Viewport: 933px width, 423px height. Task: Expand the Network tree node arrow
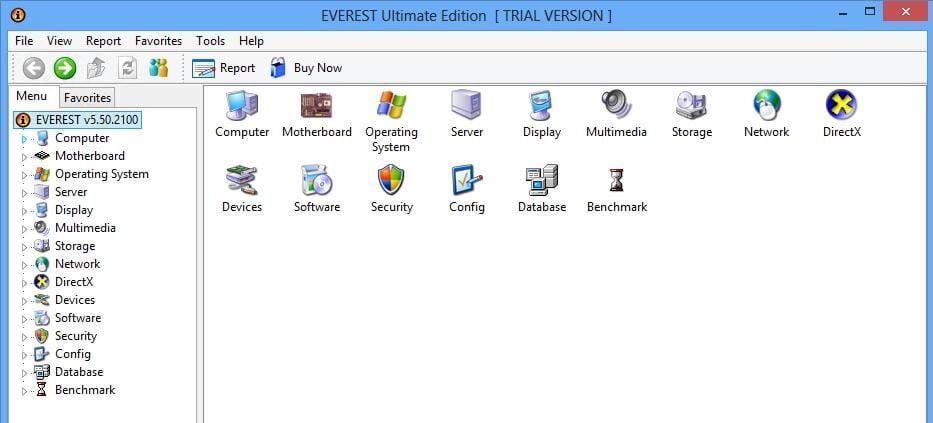pos(24,265)
